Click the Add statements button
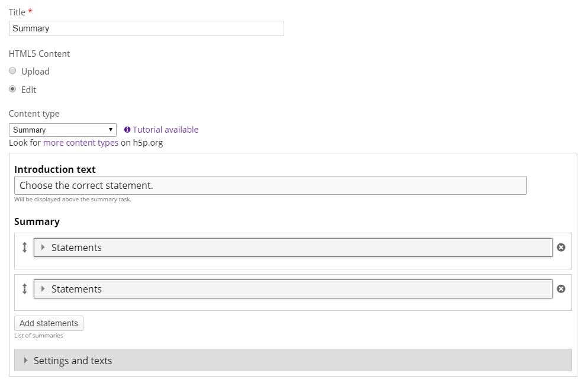Screen dimensions: 588x389 click(x=49, y=323)
